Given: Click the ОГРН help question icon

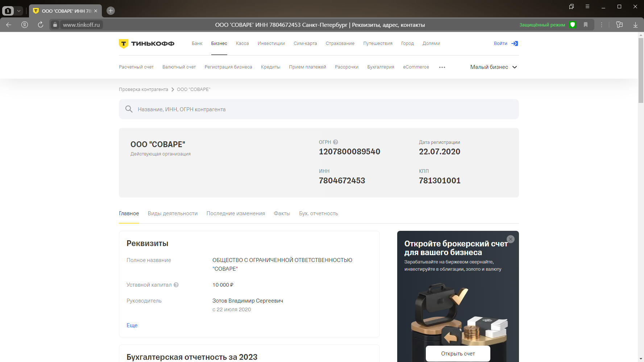Looking at the screenshot, I should click(x=336, y=142).
